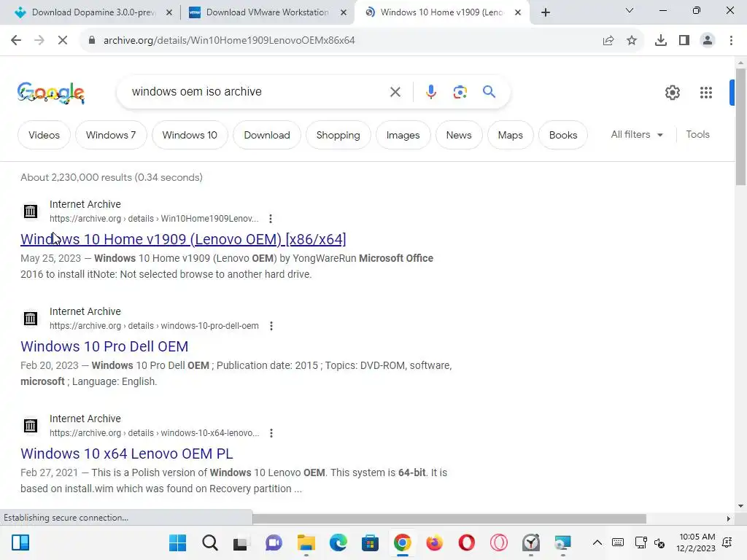Open the Chrome three-dot menu
This screenshot has width=747, height=560.
(x=731, y=41)
